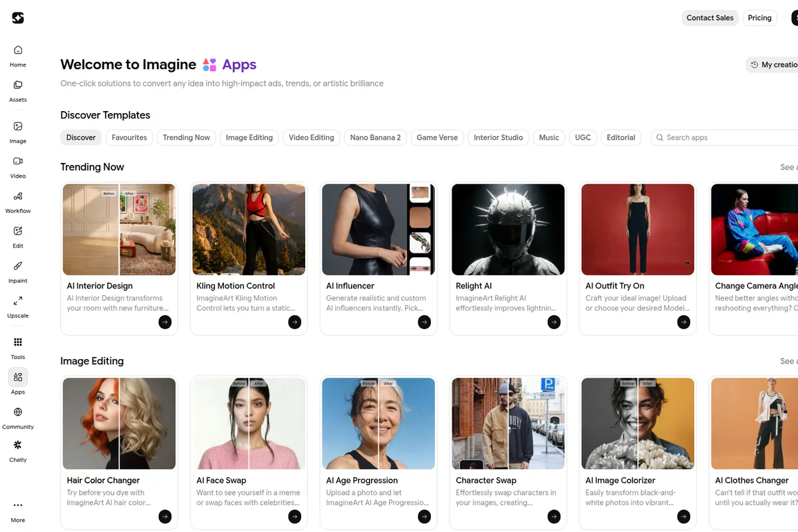Open the Inpaint tool

coord(17,269)
